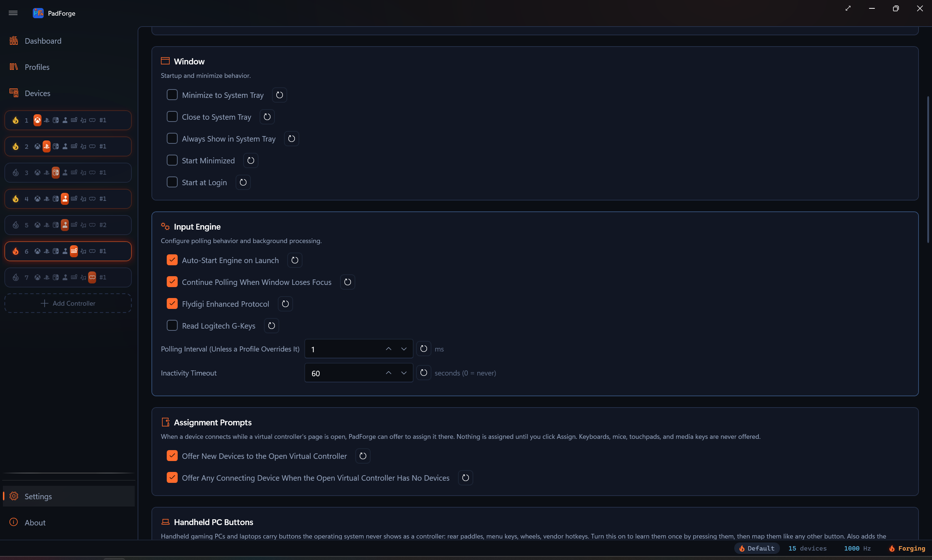Enable Close to System Tray checkbox
This screenshot has height=560, width=932.
[172, 116]
